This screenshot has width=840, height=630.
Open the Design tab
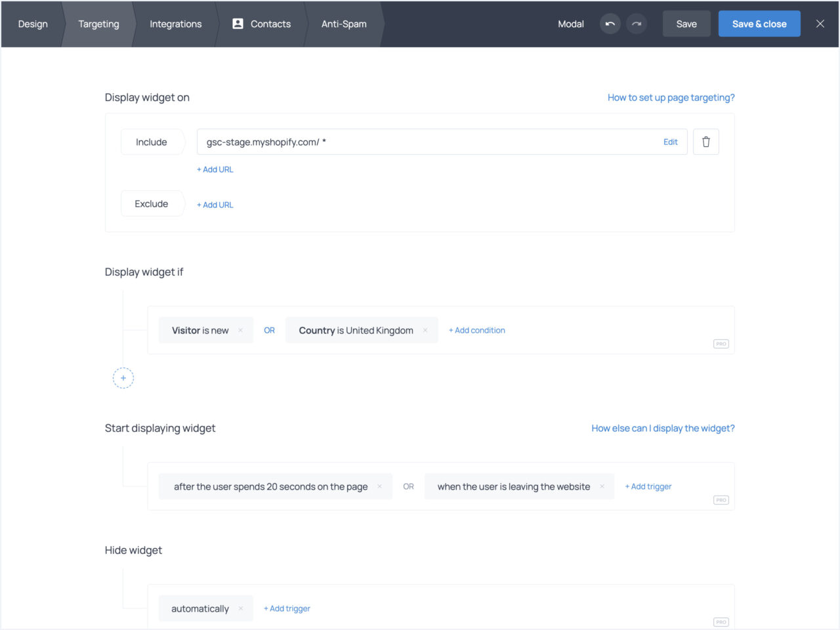coord(33,24)
